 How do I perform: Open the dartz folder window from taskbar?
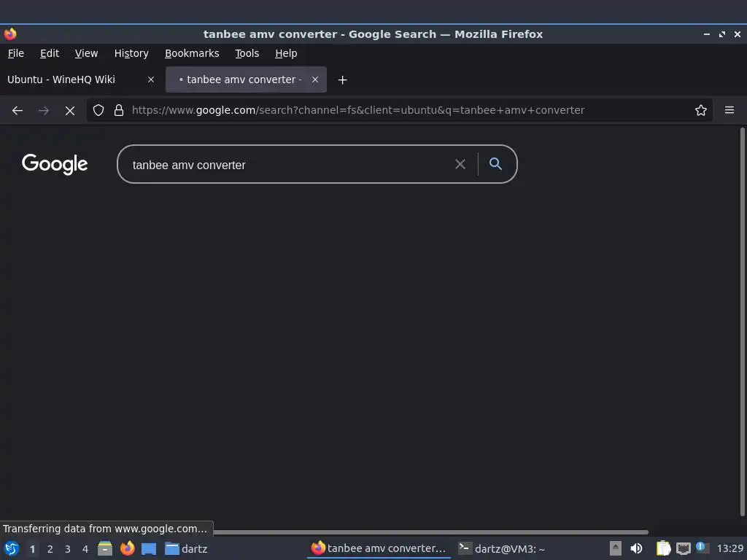click(186, 548)
